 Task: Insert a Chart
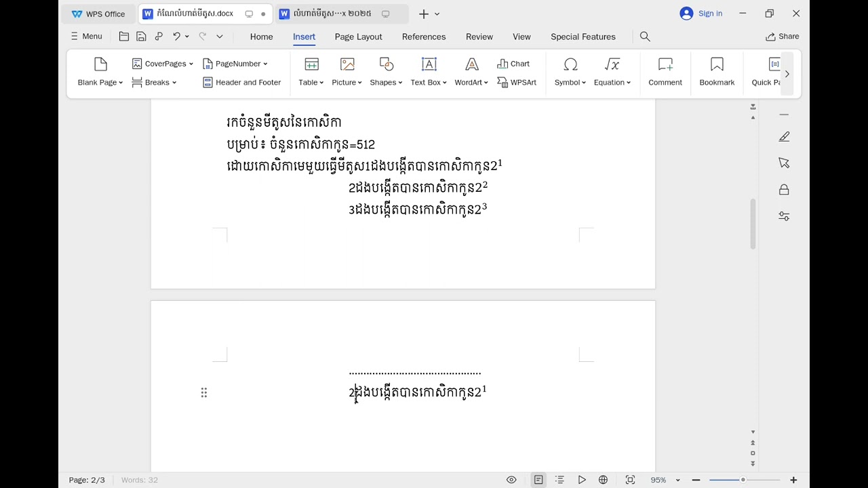tap(513, 64)
